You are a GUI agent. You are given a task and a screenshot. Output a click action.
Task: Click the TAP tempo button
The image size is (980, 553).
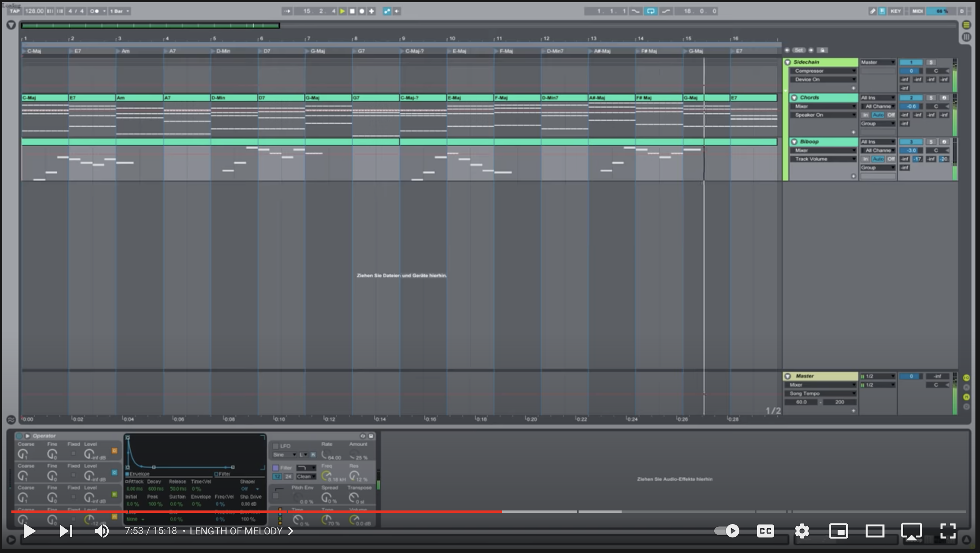tap(14, 11)
